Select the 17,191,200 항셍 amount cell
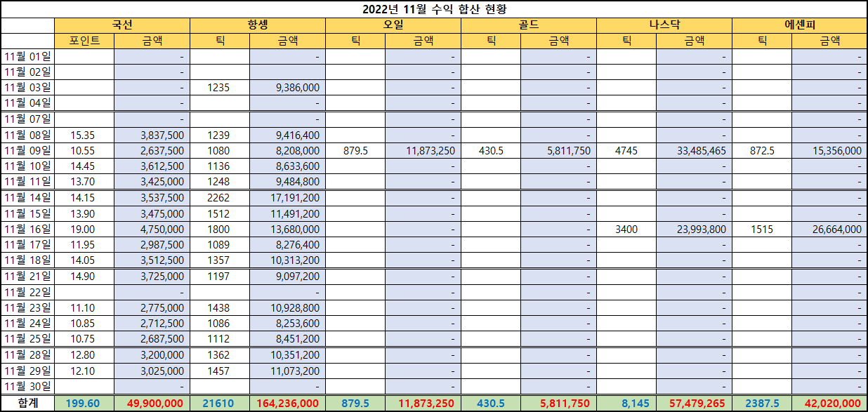 click(x=287, y=198)
